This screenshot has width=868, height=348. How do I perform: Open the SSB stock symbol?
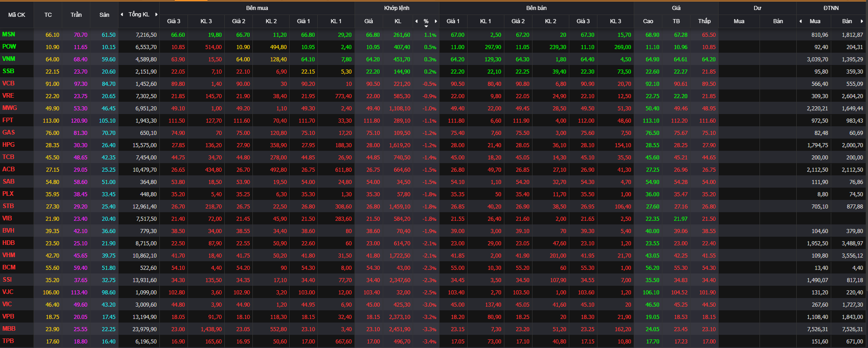[x=8, y=71]
